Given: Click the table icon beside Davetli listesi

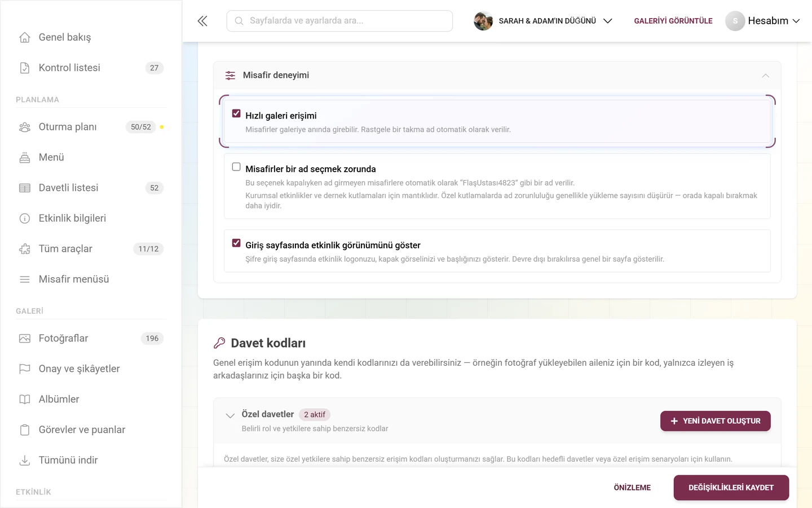Looking at the screenshot, I should [x=25, y=188].
